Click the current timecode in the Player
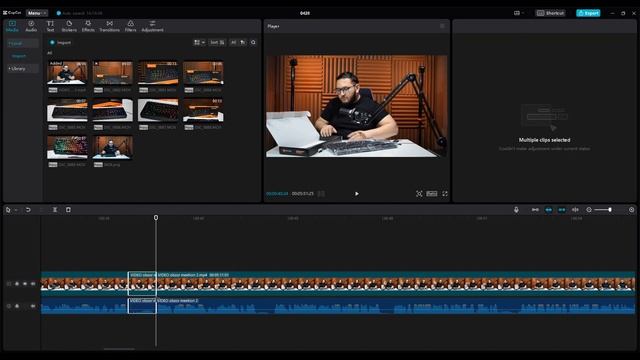 coord(277,194)
